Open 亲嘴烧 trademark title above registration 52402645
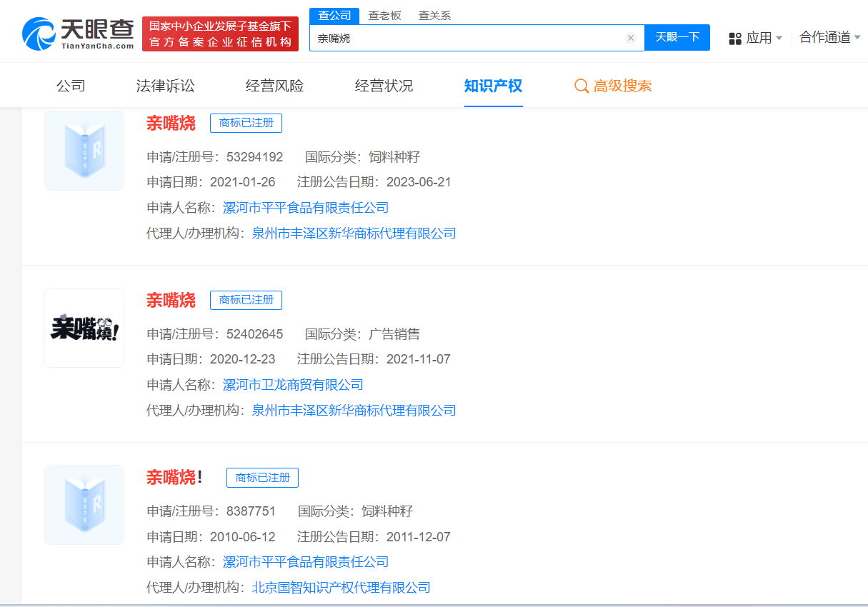 [171, 300]
